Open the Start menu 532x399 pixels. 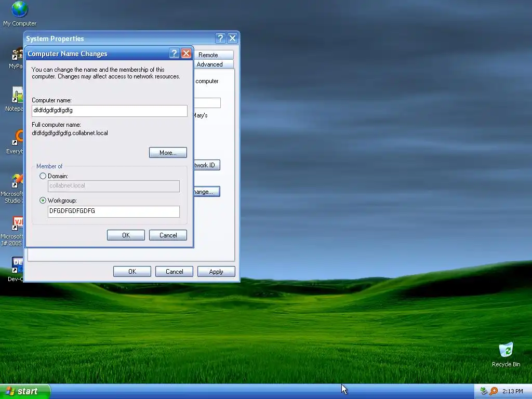tap(25, 391)
